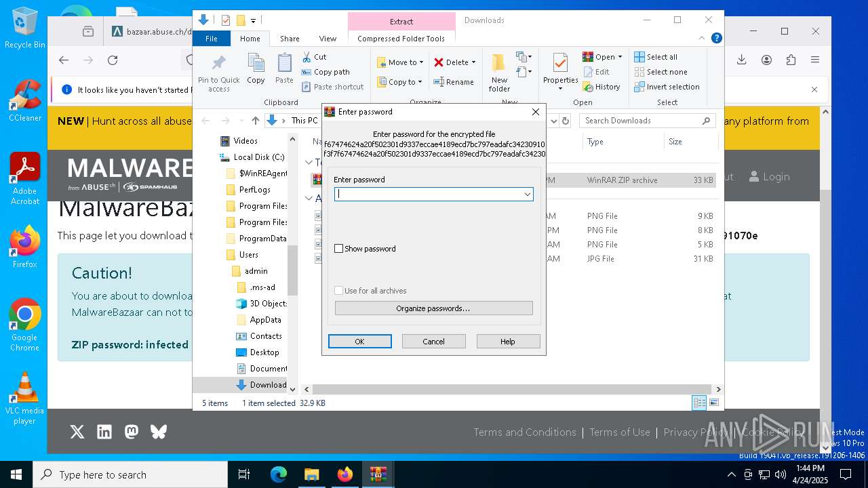Select the Users folder in tree
The image size is (868, 488).
pyautogui.click(x=248, y=255)
